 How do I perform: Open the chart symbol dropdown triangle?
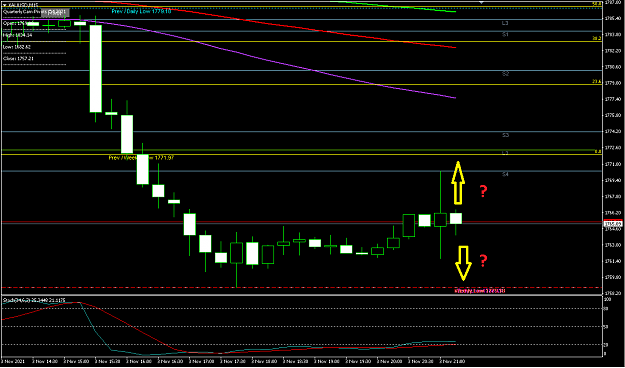pyautogui.click(x=4, y=6)
